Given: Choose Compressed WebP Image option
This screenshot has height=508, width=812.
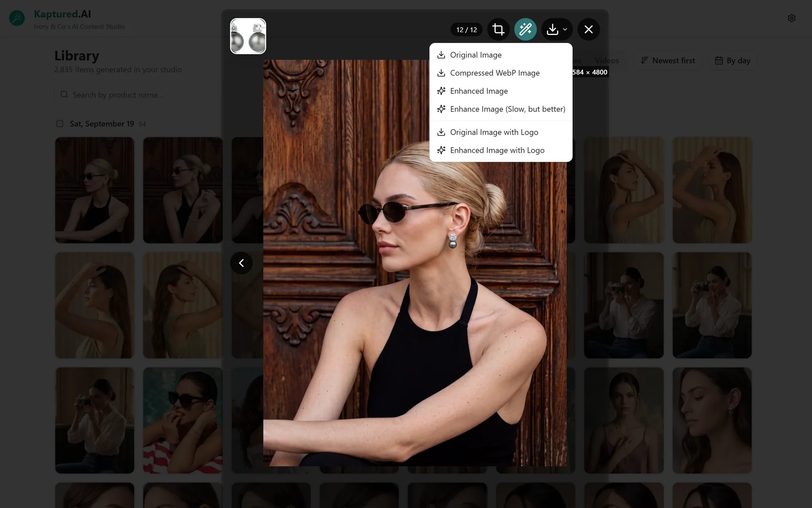Looking at the screenshot, I should [x=501, y=73].
